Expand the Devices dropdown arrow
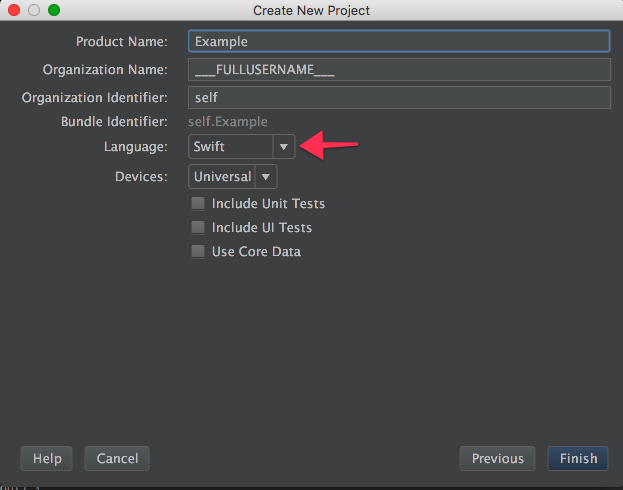623x490 pixels. pos(265,177)
